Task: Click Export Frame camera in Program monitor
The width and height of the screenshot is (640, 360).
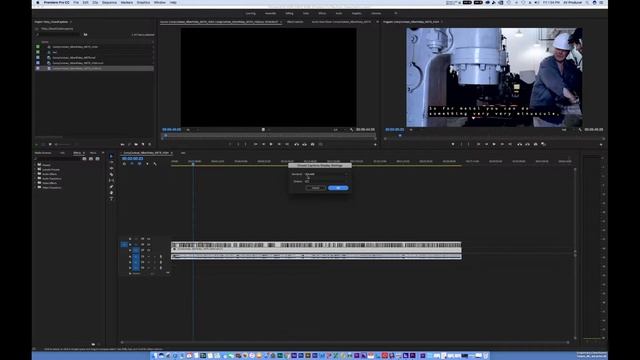Action: [536, 144]
